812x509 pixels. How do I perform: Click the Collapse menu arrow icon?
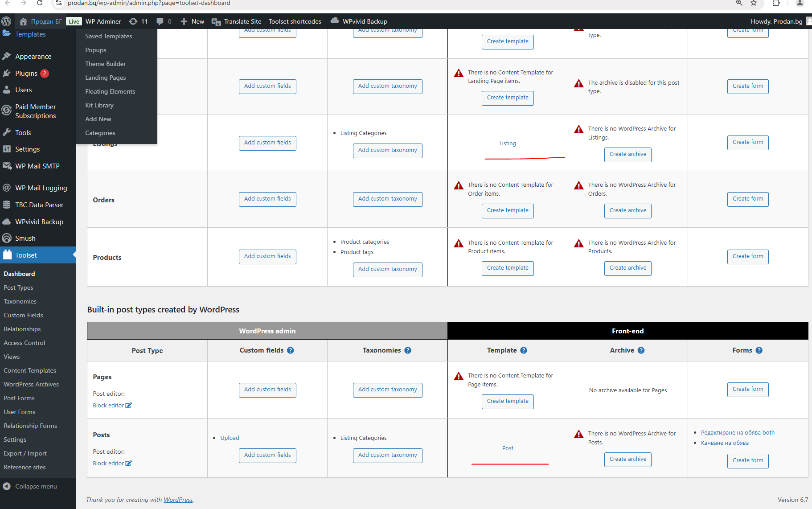coord(7,486)
